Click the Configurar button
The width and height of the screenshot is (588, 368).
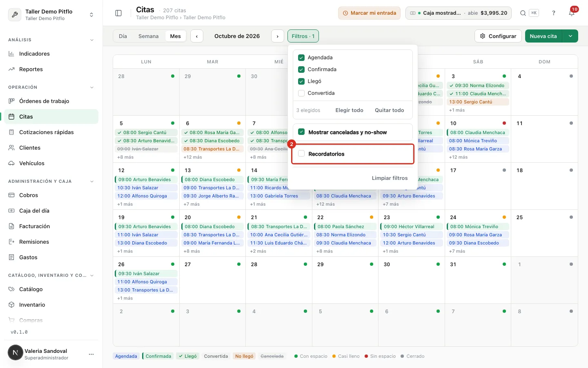[498, 36]
